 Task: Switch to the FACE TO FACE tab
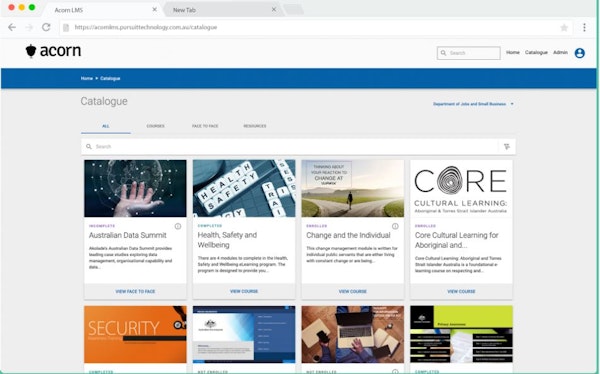[205, 126]
